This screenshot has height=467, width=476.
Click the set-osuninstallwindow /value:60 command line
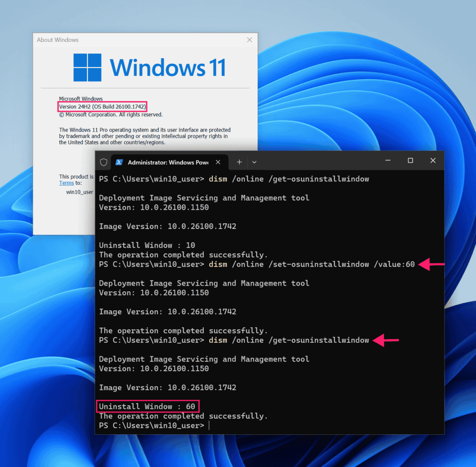[x=257, y=264]
